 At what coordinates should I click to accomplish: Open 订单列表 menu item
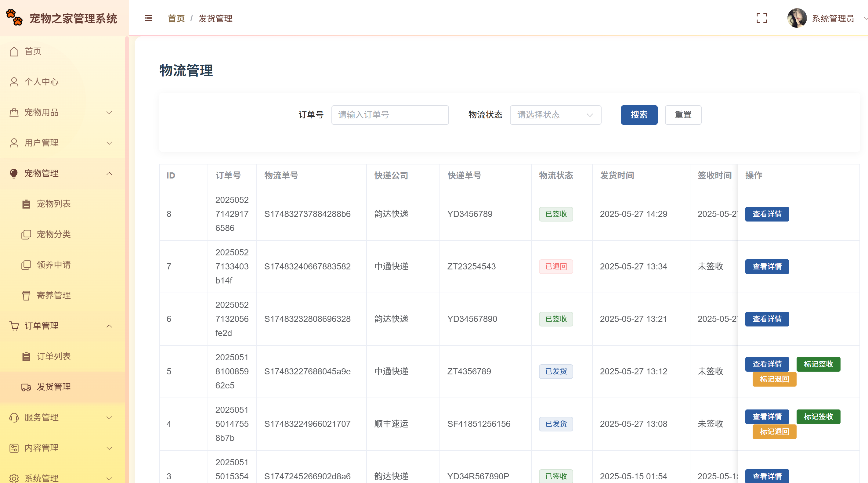(53, 356)
